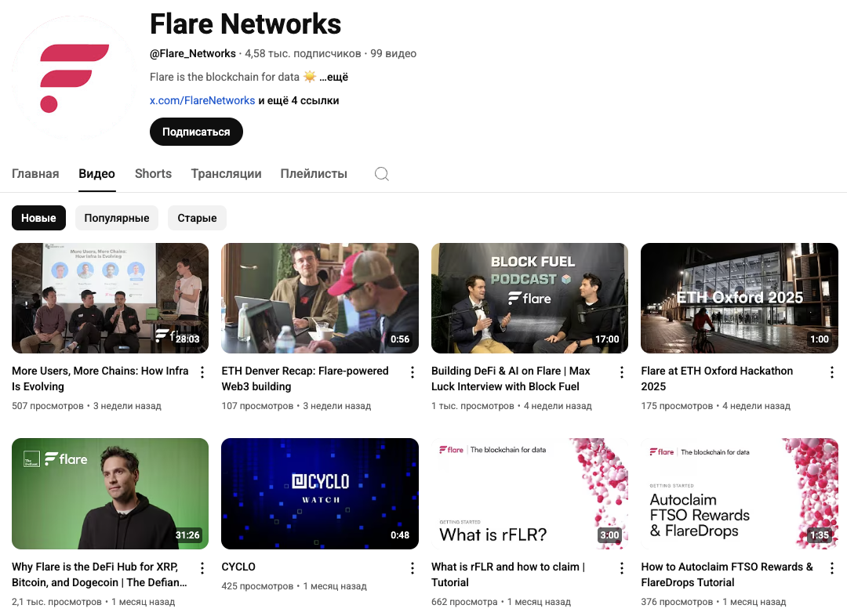Play the What is rFLR? thumbnail
Screen dimensions: 847x616
coord(529,494)
